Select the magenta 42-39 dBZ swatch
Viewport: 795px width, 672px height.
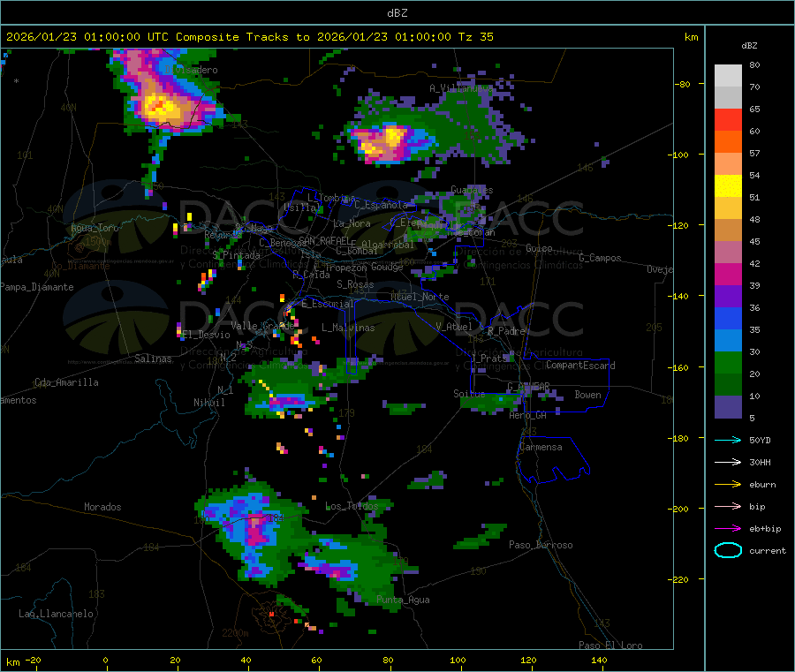728,275
